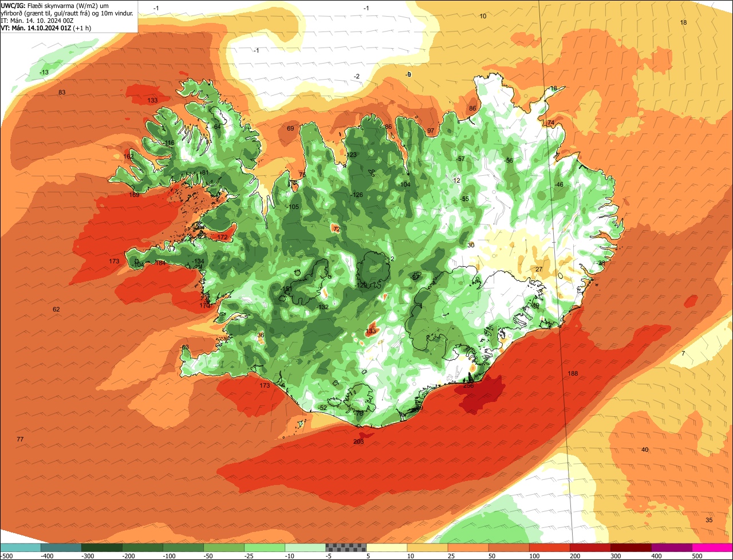Click the 172 value in Breiðafjörður

coord(223,237)
